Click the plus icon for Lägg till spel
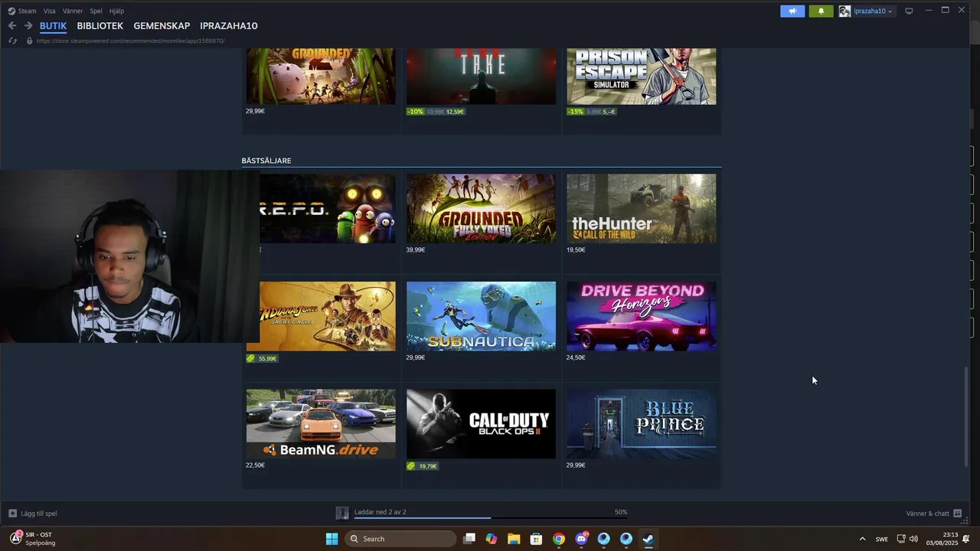The image size is (980, 551). click(12, 514)
